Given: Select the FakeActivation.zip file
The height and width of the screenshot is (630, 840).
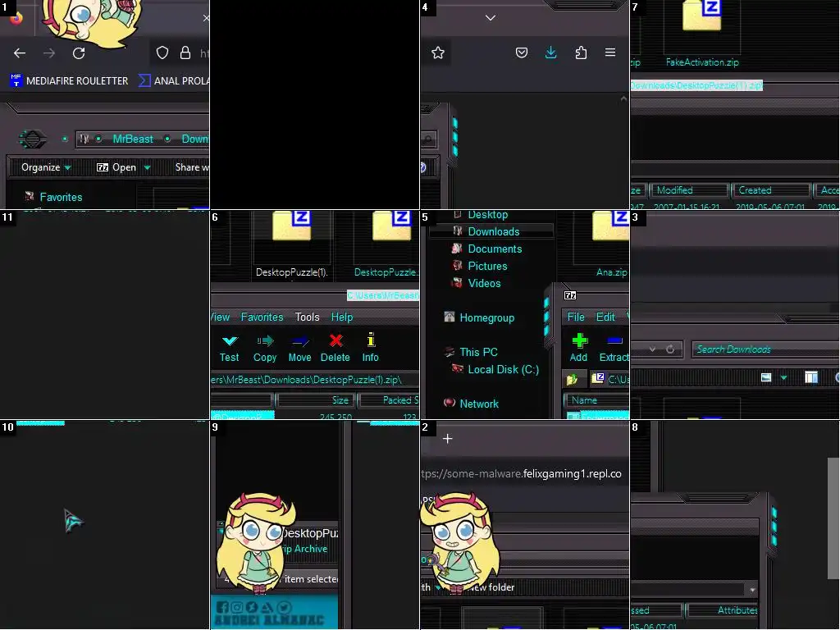Looking at the screenshot, I should coord(702,32).
